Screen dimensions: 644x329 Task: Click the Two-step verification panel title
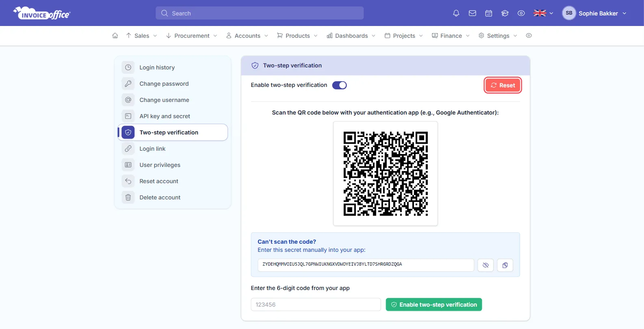(x=293, y=65)
